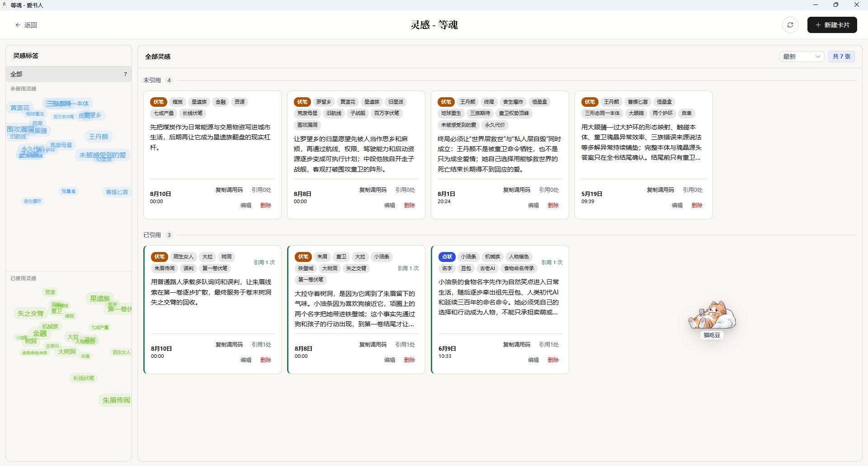Image resolution: width=868 pixels, height=466 pixels.
Task: Delete the card dated 5月19日
Action: tap(697, 205)
